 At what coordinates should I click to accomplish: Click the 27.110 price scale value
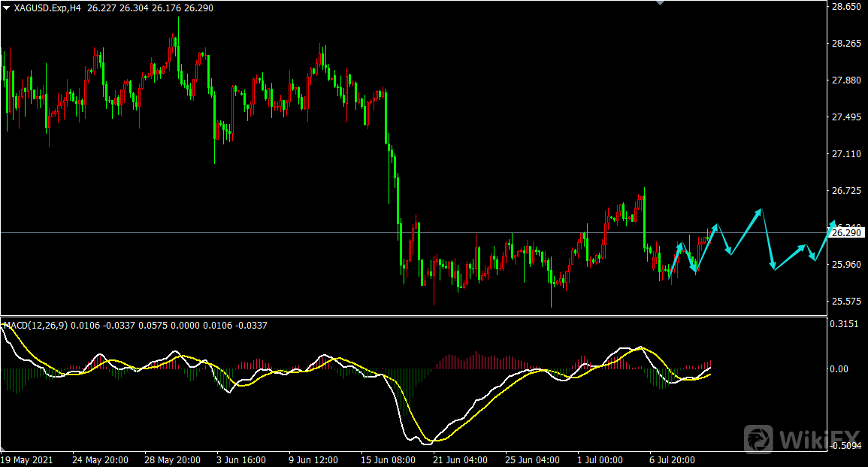click(846, 154)
